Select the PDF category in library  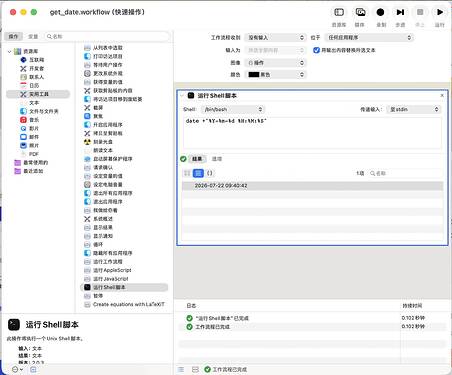pyautogui.click(x=34, y=154)
